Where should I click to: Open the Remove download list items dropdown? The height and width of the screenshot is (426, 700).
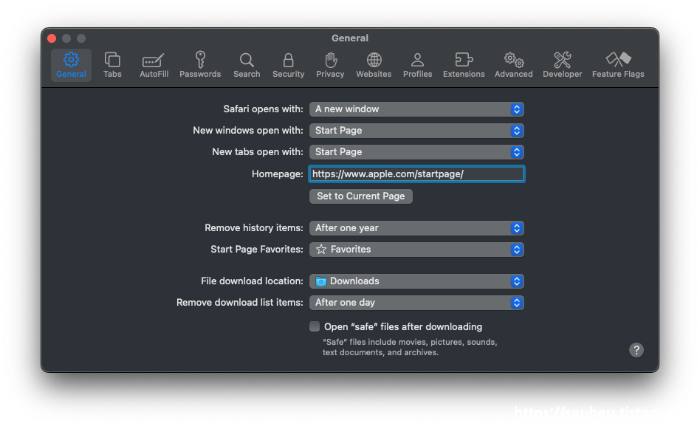tap(417, 302)
